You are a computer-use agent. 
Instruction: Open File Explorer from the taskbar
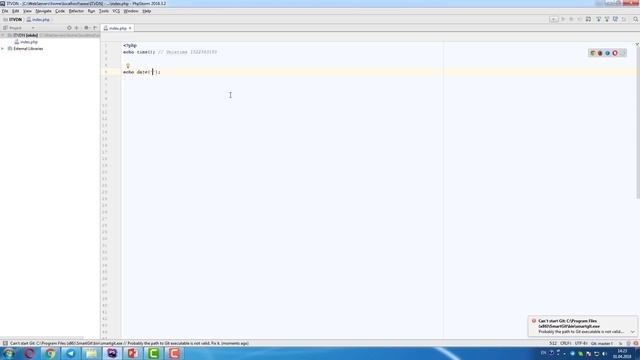(91, 353)
